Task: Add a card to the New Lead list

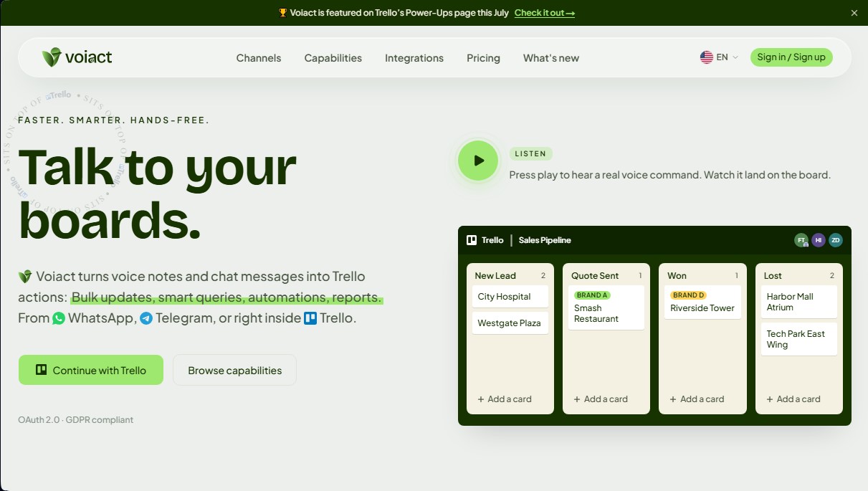Action: tap(505, 399)
